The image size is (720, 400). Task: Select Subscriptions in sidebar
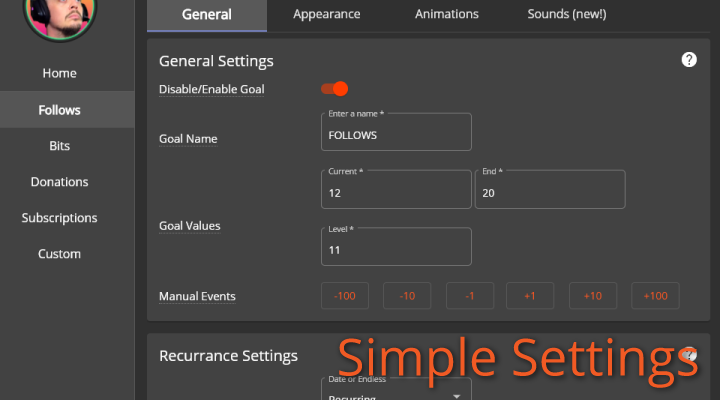(59, 218)
